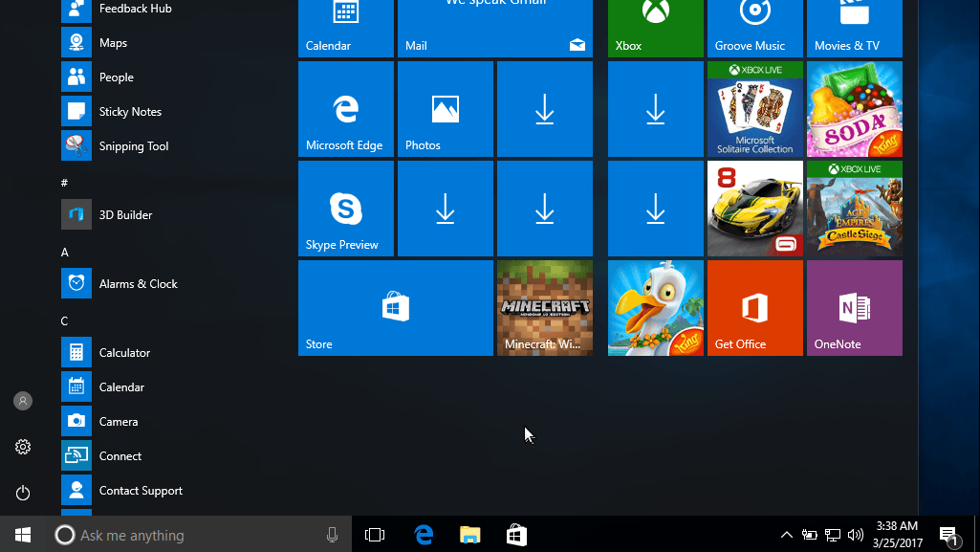Open the Power options button
The height and width of the screenshot is (552, 980).
click(x=23, y=493)
